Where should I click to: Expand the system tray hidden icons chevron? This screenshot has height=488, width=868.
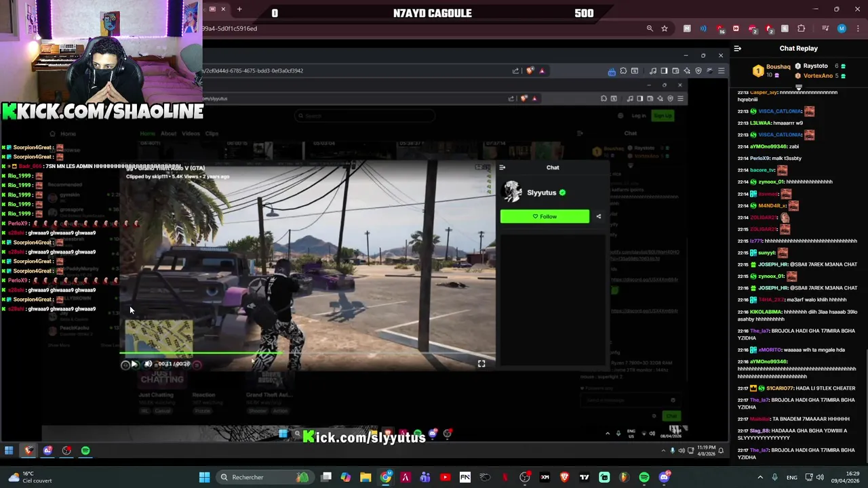[760, 477]
